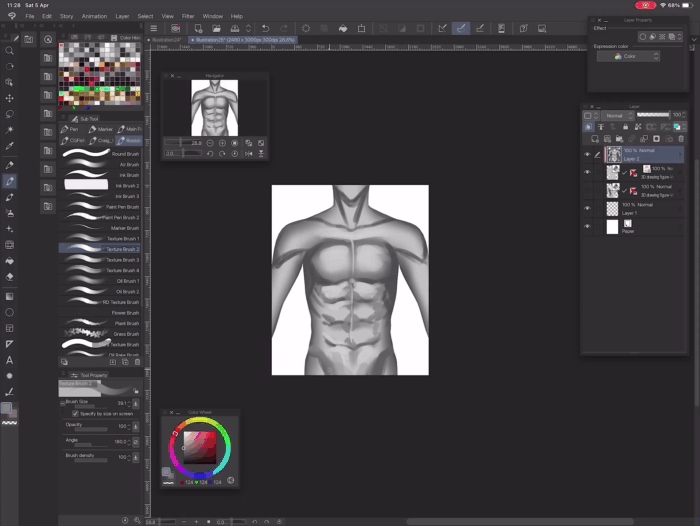
Task: Delete layer using trash icon in Layer panel
Action: click(x=680, y=139)
